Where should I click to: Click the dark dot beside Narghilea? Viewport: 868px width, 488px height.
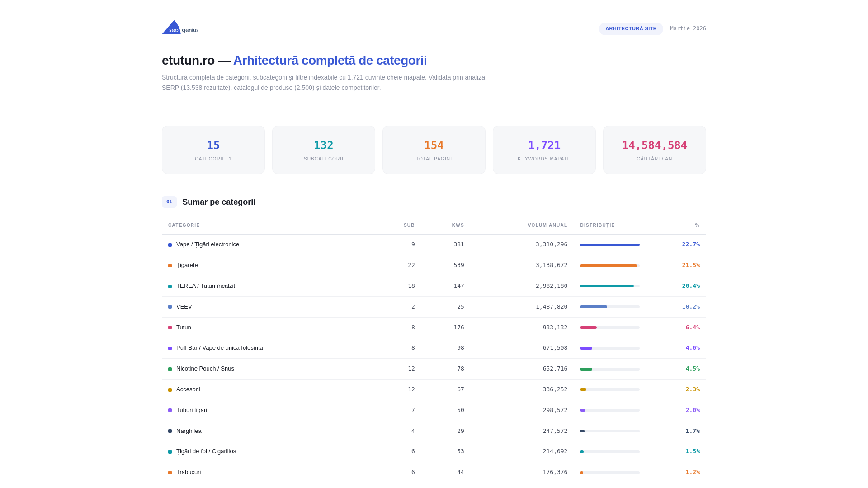[170, 431]
